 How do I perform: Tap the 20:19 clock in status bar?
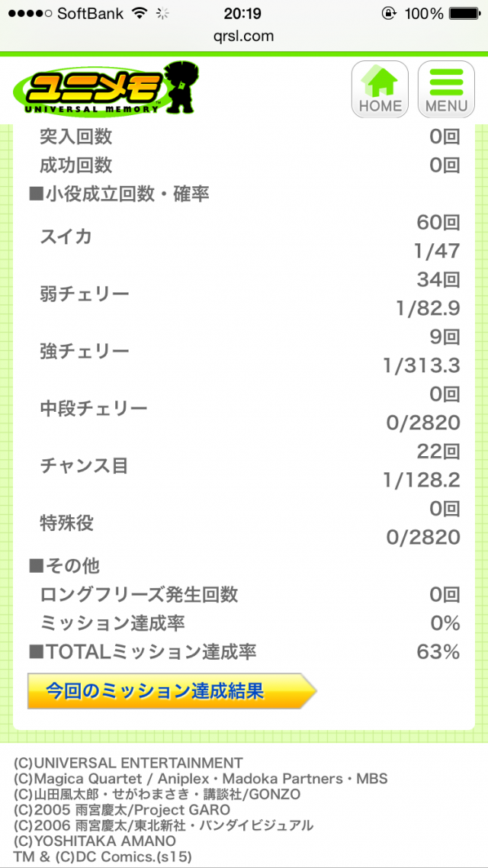point(243,14)
